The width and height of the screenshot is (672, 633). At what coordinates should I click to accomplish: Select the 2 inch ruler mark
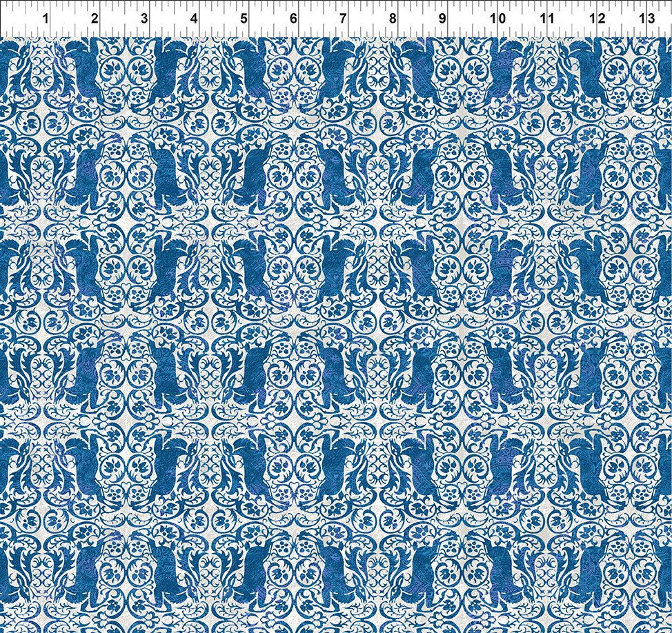(95, 19)
